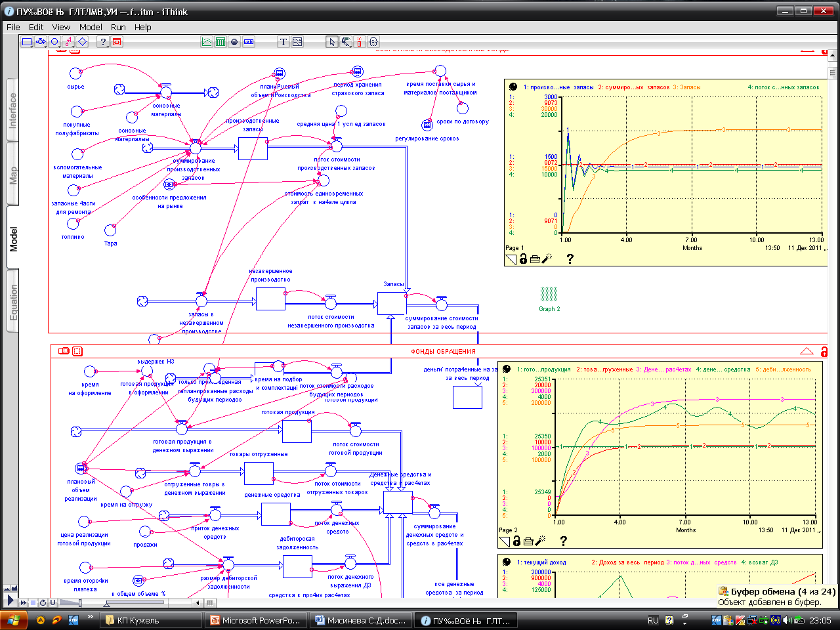Viewport: 840px width, 630px height.
Task: Toggle the lock icon on Page 1 graph
Action: [523, 259]
